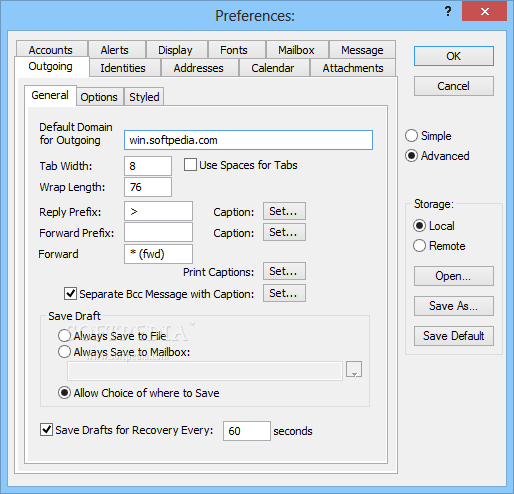
Task: Open the Styled sub-tab
Action: click(144, 97)
